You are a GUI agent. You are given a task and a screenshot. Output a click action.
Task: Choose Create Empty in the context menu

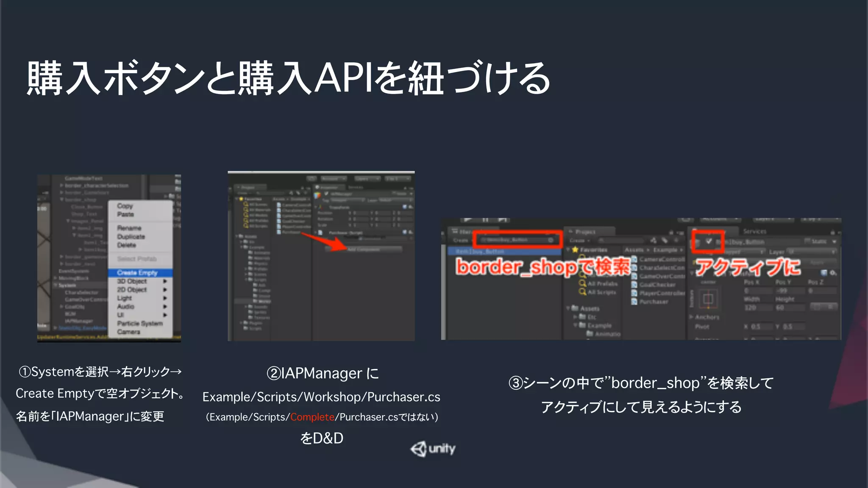tap(140, 272)
